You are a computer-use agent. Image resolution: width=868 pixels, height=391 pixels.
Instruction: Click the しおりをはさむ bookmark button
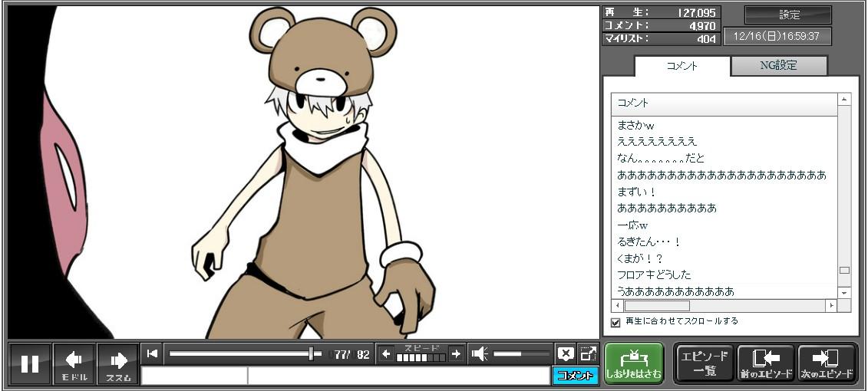[x=633, y=363]
